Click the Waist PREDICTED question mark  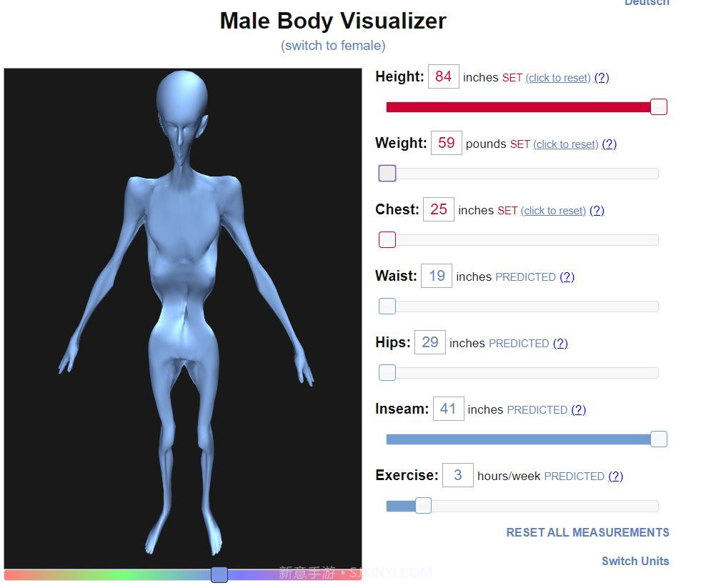point(567,276)
